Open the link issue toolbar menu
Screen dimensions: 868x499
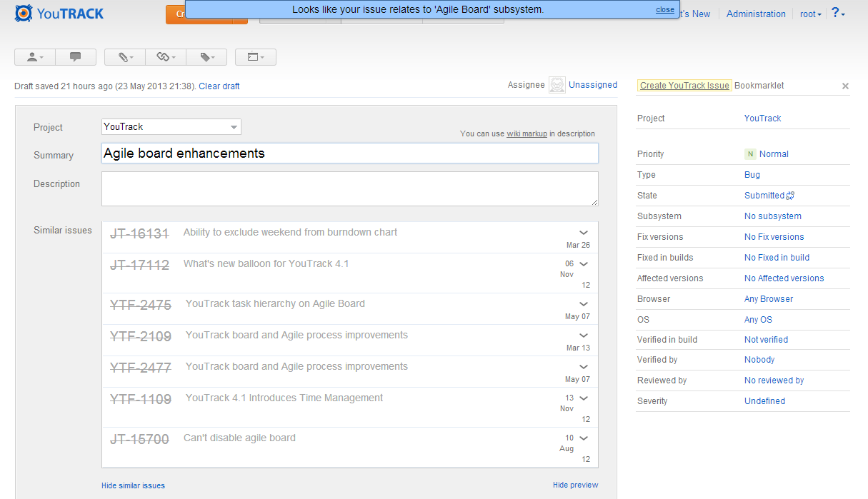tap(166, 57)
